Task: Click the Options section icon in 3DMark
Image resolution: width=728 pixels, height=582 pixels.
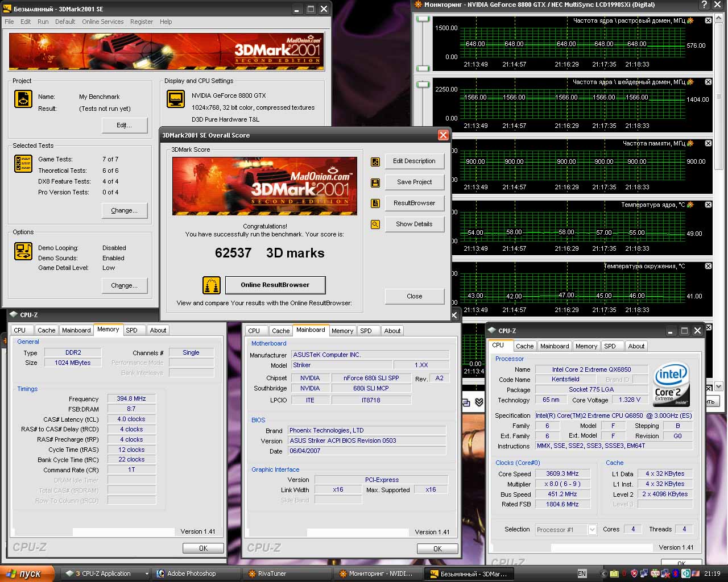Action: (23, 251)
